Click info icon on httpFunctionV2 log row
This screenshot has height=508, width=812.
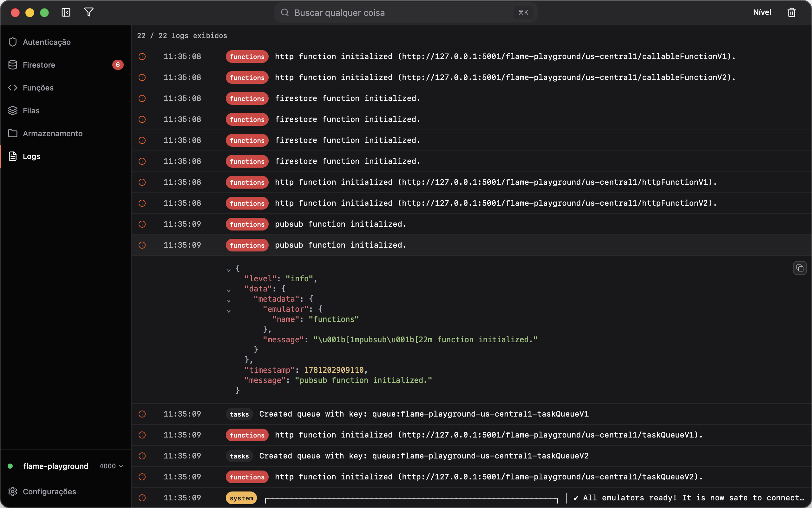pyautogui.click(x=142, y=203)
